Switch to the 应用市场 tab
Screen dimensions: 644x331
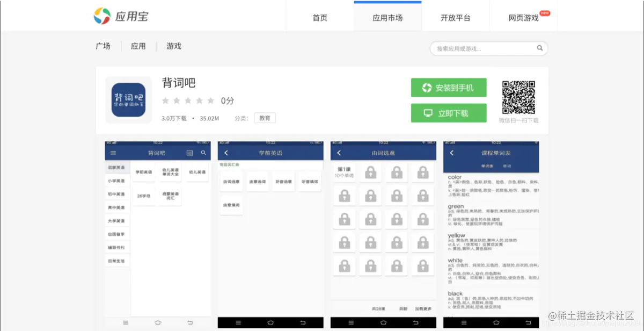click(387, 18)
